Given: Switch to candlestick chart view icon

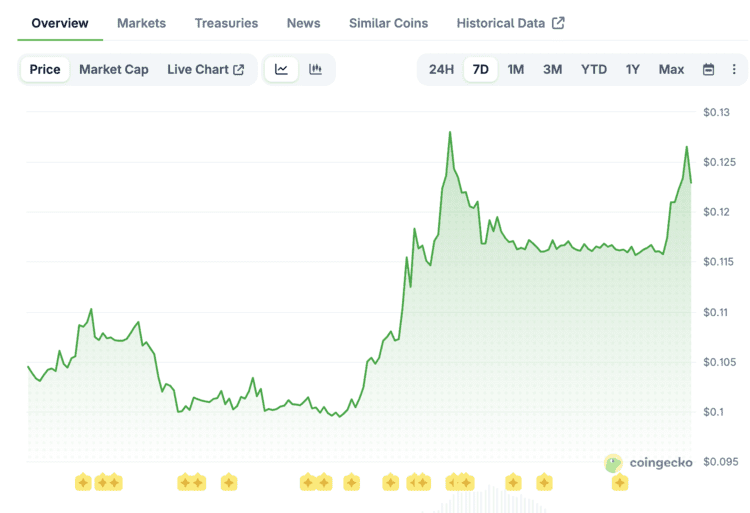Looking at the screenshot, I should (316, 69).
